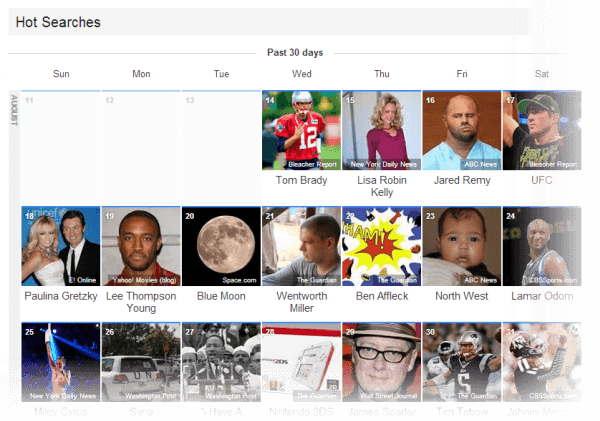This screenshot has width=600, height=421.
Task: Open the Ben Affleck comic image
Action: [381, 246]
